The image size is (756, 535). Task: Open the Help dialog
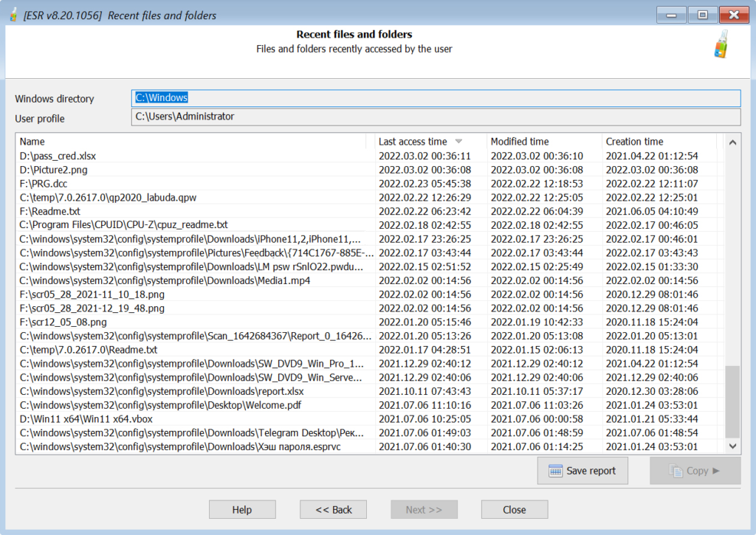click(242, 509)
